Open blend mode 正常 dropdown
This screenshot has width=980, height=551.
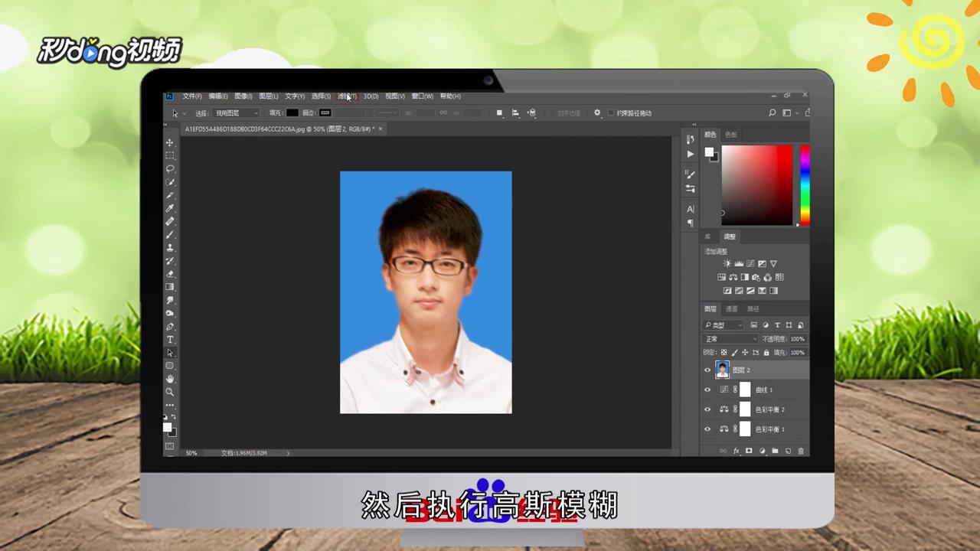(x=731, y=339)
